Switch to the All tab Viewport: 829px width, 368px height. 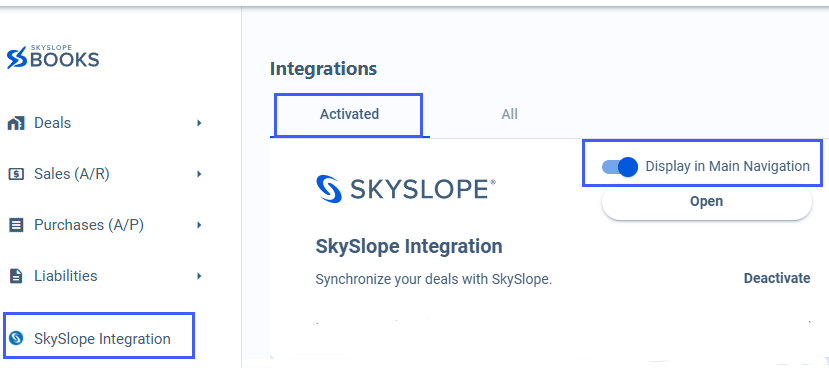[509, 114]
